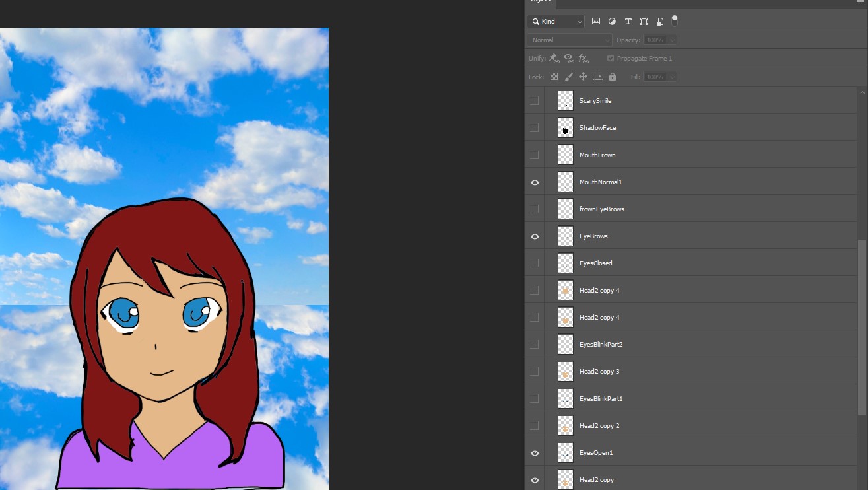The image size is (868, 490).
Task: Toggle the Propagate Frame 1 checkbox
Action: (610, 59)
